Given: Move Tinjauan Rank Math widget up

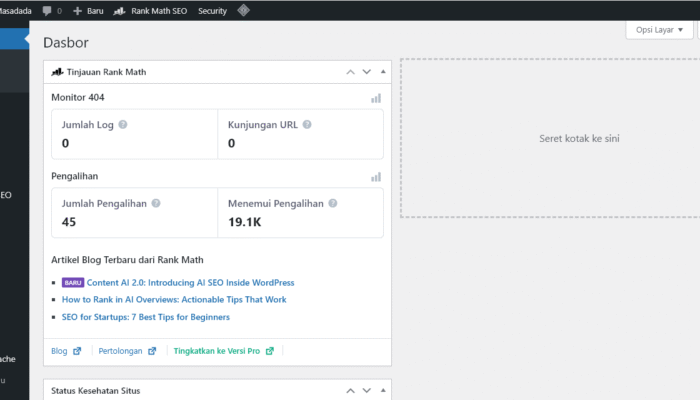Looking at the screenshot, I should (350, 72).
